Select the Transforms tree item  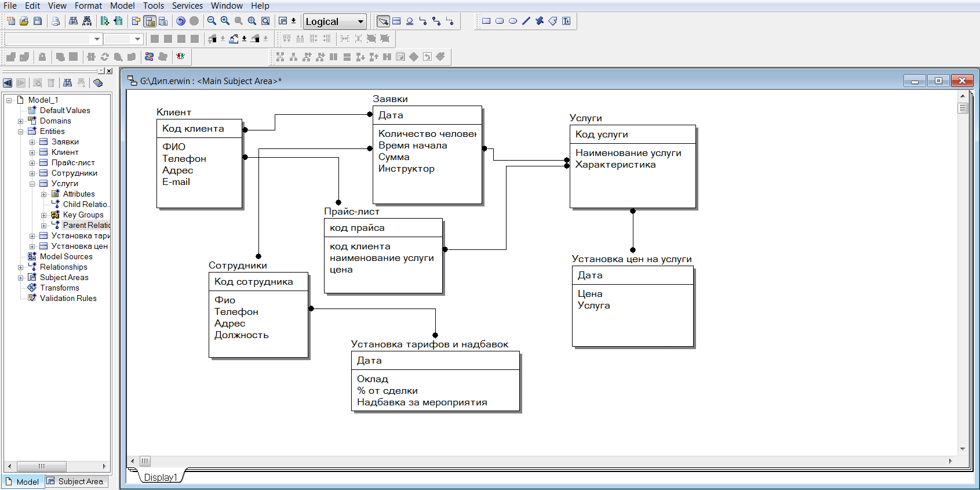[59, 288]
